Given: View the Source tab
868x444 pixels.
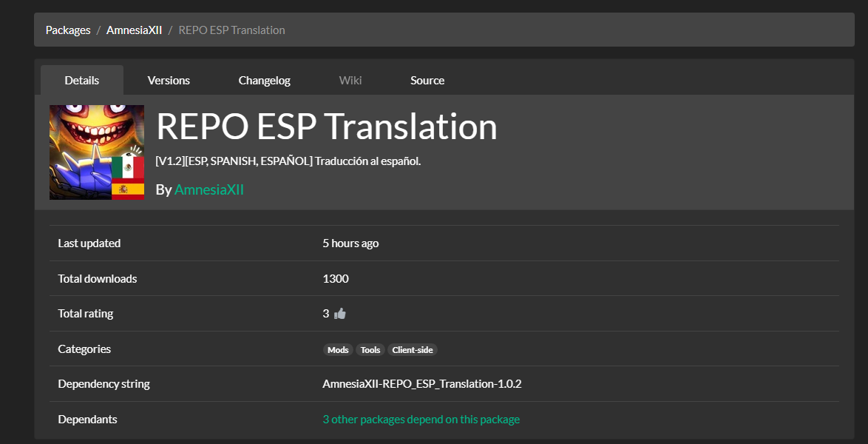Looking at the screenshot, I should click(x=427, y=81).
